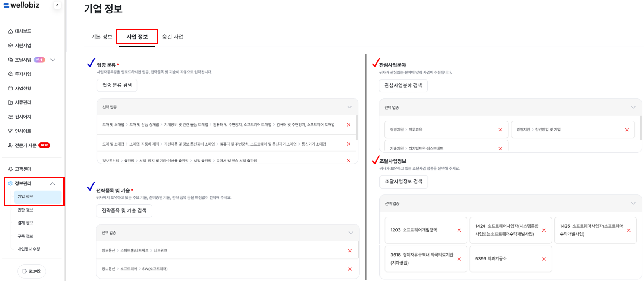Remove the 경영지원 직무교육 interest tag
644x281 pixels.
pyautogui.click(x=500, y=130)
